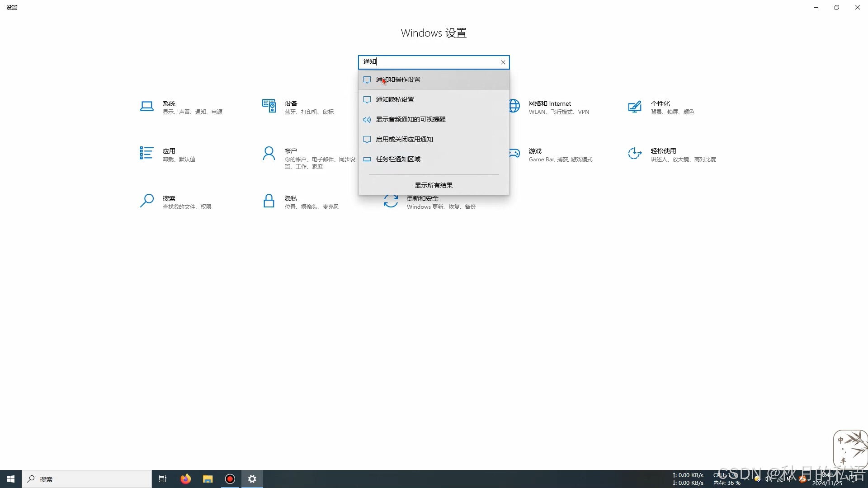Screen dimensions: 868x488
Task: Open File Explorer from the taskbar
Action: 208,479
